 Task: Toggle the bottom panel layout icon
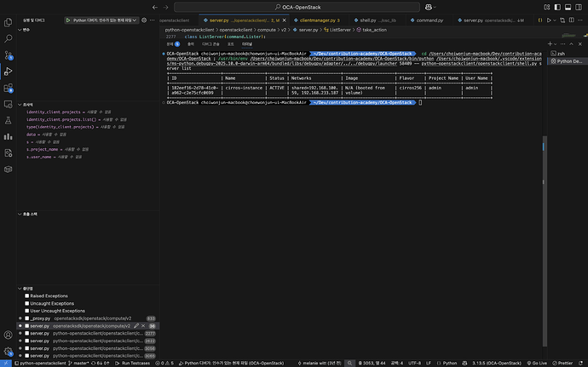[568, 7]
